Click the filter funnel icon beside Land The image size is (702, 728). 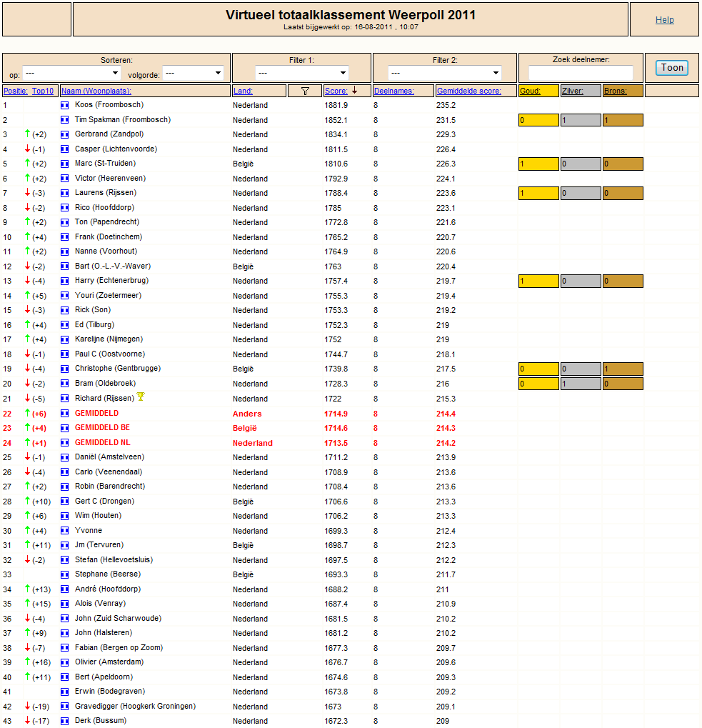305,91
